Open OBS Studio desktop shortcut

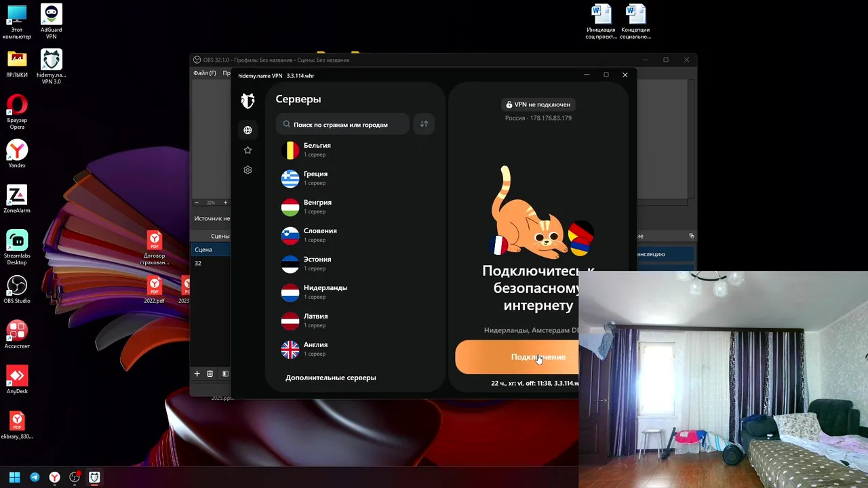[x=17, y=289]
